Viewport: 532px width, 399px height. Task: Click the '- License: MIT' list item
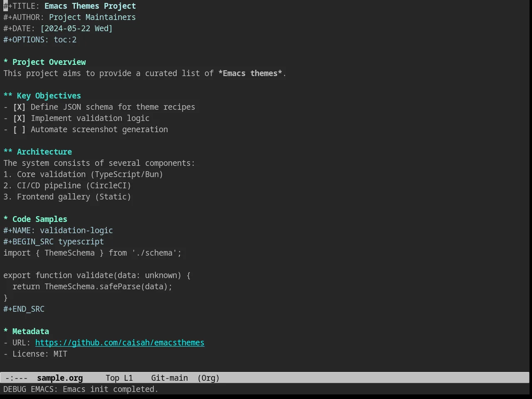[35, 354]
